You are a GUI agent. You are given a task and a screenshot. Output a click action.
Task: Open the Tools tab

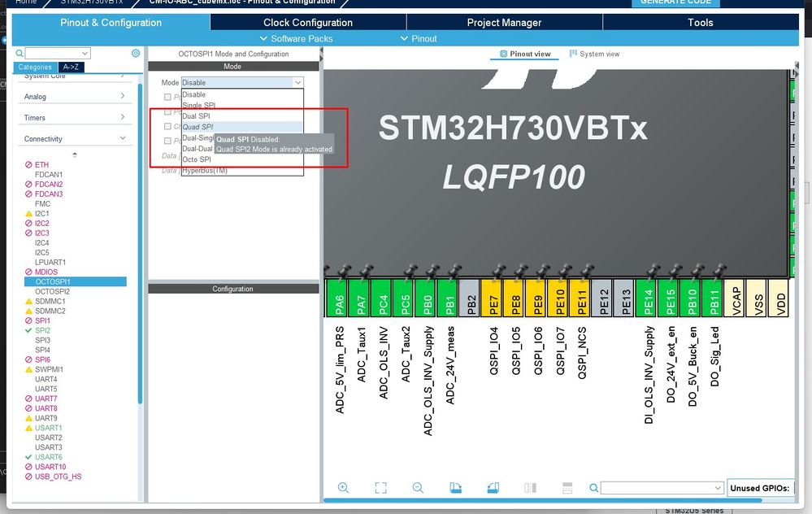(701, 22)
